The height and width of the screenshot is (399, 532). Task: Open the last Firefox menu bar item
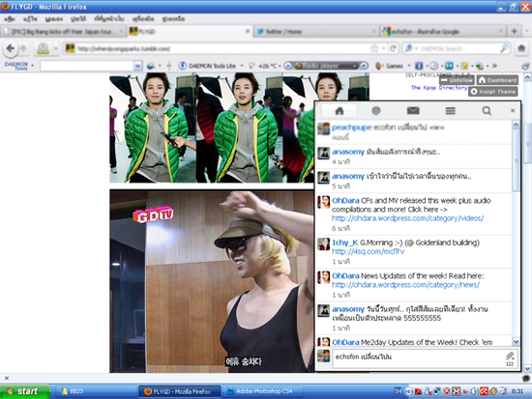[x=173, y=18]
